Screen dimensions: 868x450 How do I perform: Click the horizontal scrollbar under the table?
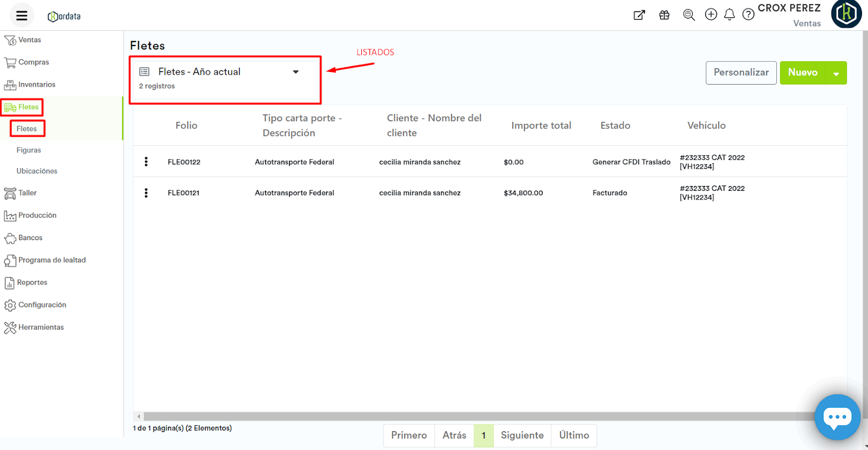pos(477,416)
